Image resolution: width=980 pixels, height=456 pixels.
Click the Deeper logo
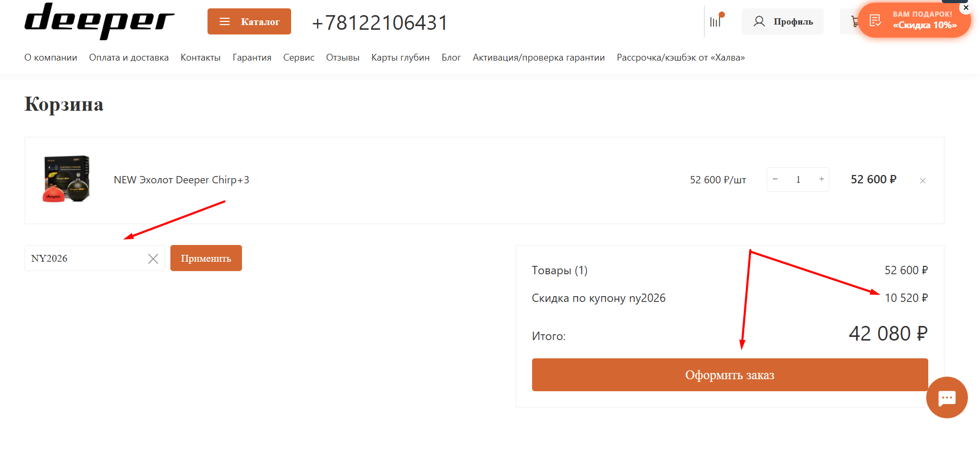coord(99,20)
